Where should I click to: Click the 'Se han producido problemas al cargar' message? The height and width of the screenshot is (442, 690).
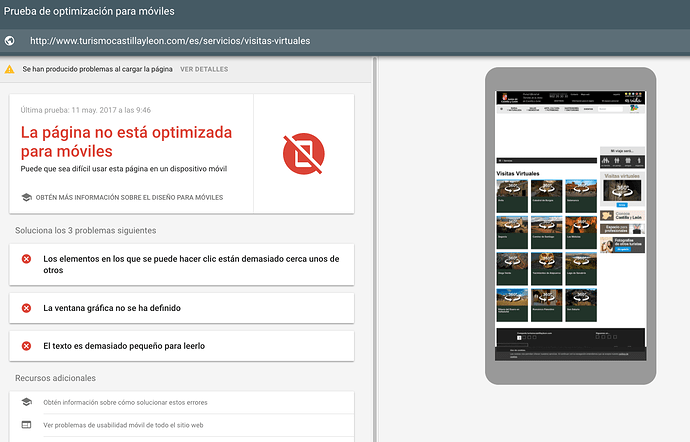pos(97,69)
